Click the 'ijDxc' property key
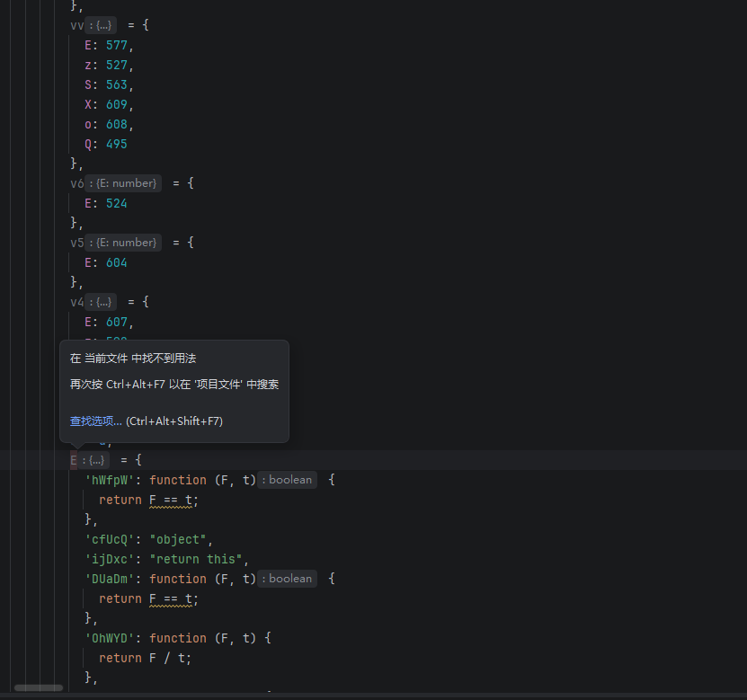This screenshot has height=700, width=747. click(110, 559)
